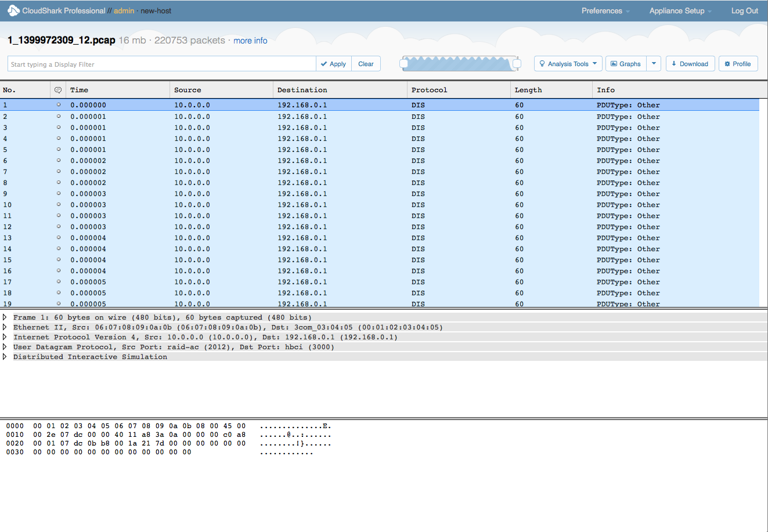Image resolution: width=768 pixels, height=532 pixels.
Task: Sort by the Info column header
Action: click(680, 90)
